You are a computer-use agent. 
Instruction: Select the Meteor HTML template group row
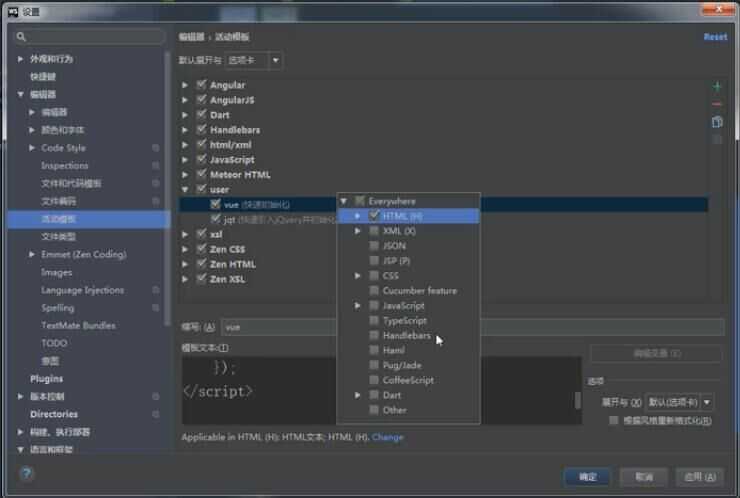240,175
